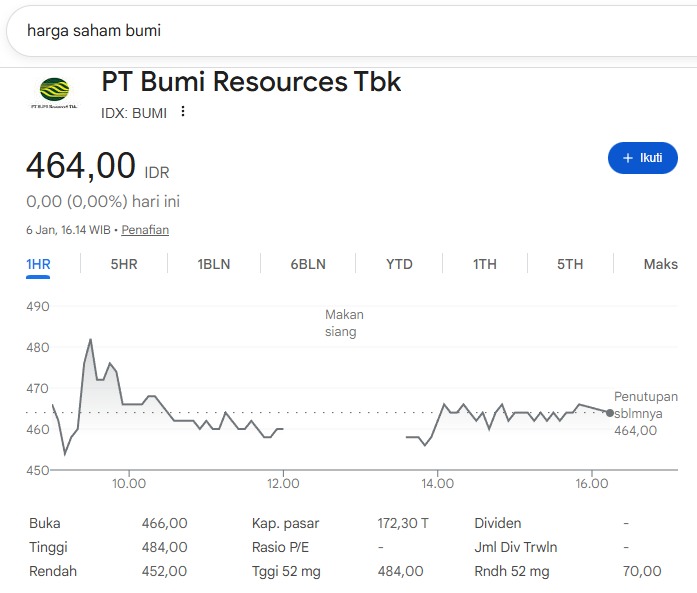Click the Kap. pasar value 172,30 T

coord(403,523)
